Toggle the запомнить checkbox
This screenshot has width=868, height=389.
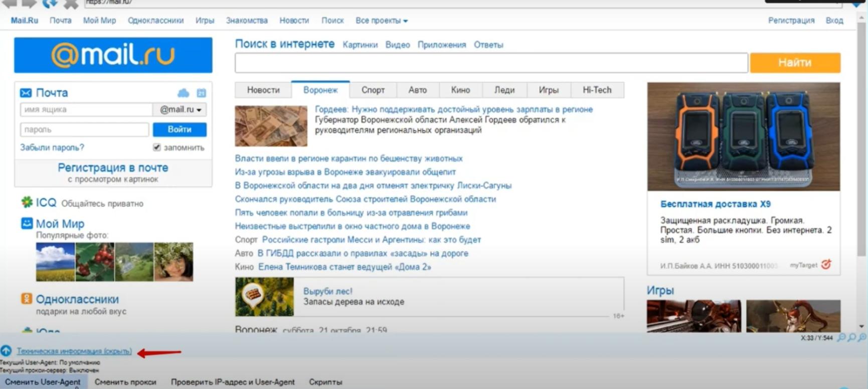point(156,147)
